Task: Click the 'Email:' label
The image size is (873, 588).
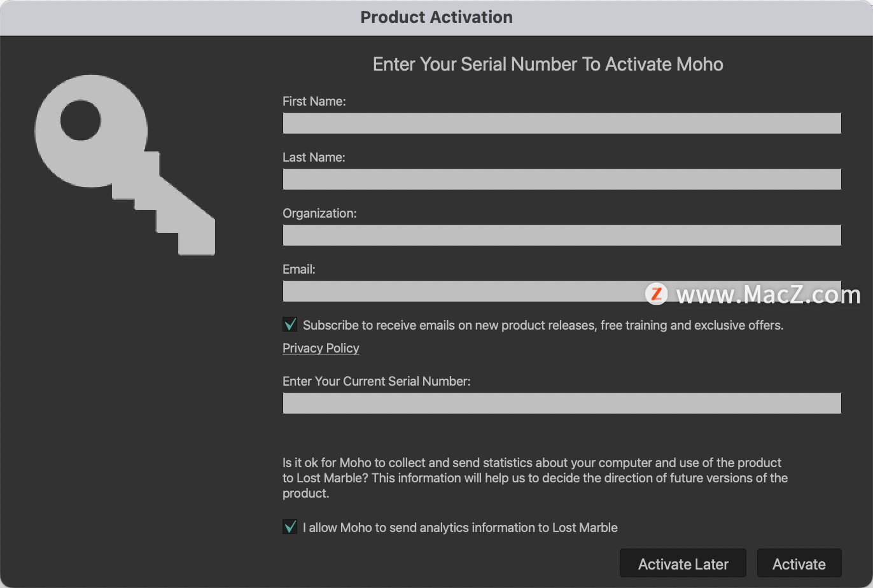Action: coord(299,269)
